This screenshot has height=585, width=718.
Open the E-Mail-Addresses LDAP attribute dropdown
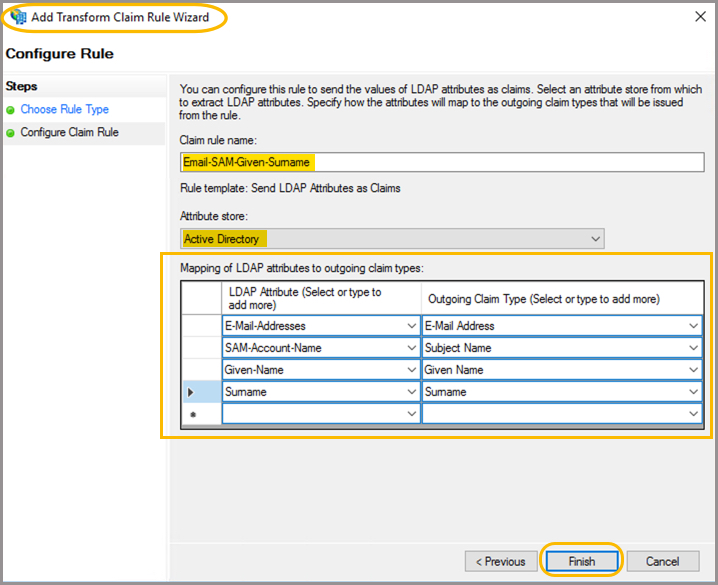(x=412, y=326)
